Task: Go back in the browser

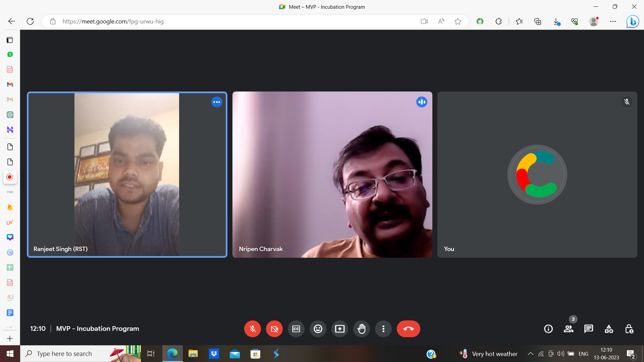Action: (x=12, y=21)
